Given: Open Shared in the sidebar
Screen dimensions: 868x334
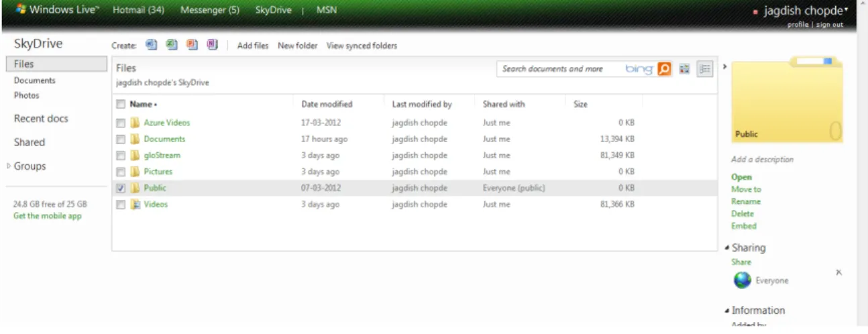Looking at the screenshot, I should pos(30,142).
